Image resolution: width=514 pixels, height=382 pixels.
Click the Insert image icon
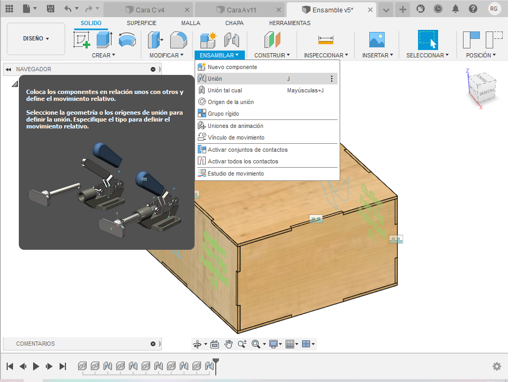click(377, 40)
